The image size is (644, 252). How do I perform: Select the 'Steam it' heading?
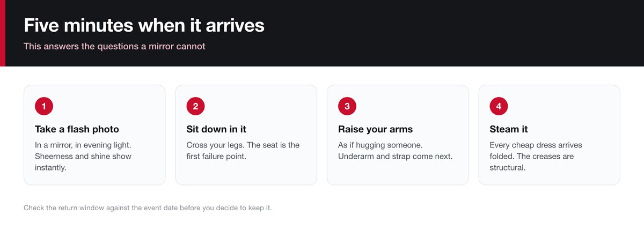(x=509, y=129)
